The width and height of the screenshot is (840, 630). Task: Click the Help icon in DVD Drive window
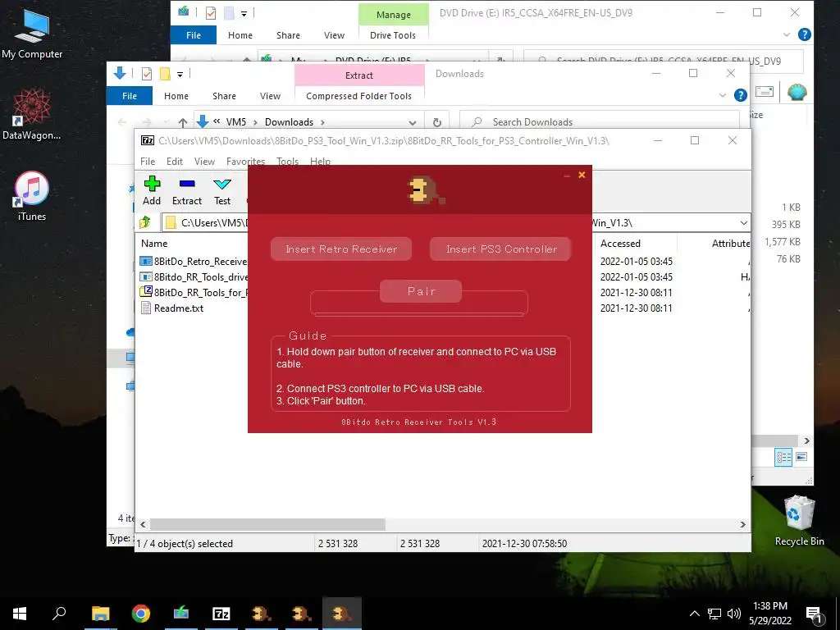point(804,34)
